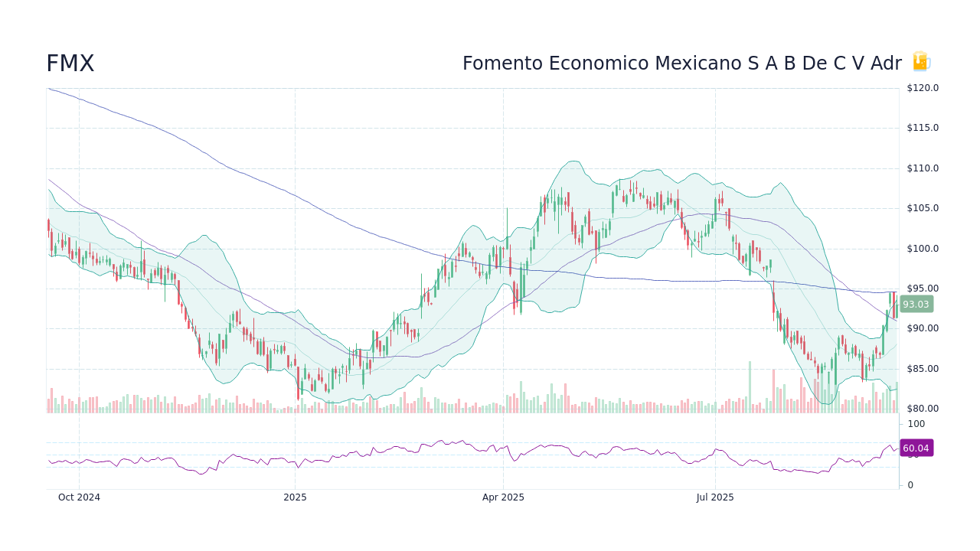Expand the Apr 2025 axis section
Viewport: 980px width, 551px height.
coord(503,497)
